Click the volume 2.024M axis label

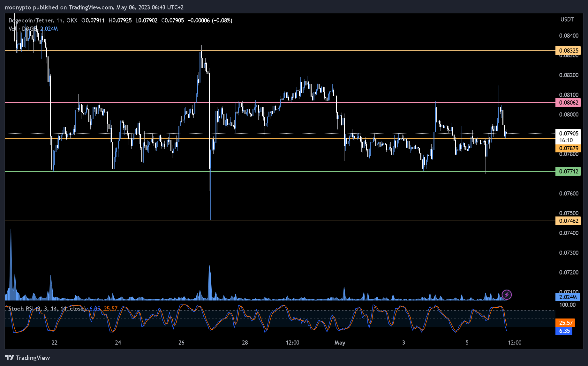[568, 297]
